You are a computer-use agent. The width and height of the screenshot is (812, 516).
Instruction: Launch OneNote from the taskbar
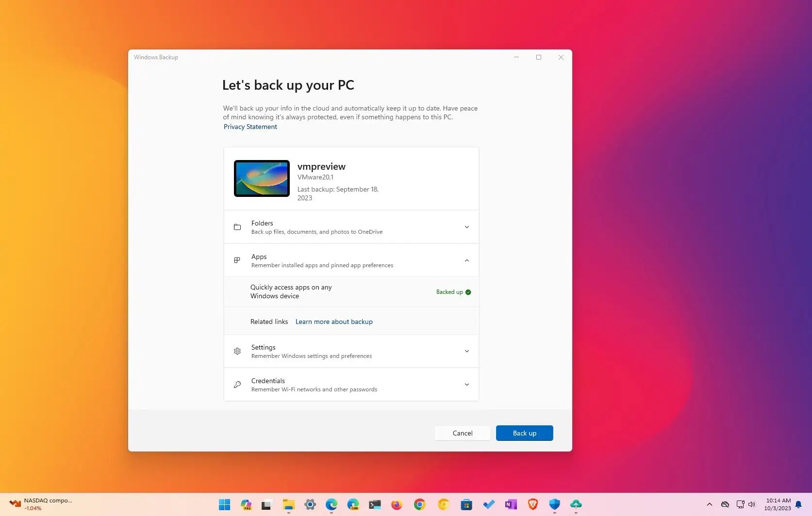coord(511,504)
